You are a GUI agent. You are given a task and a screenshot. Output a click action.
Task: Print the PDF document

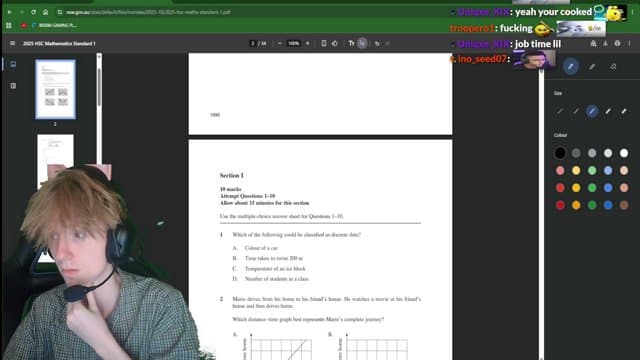617,43
